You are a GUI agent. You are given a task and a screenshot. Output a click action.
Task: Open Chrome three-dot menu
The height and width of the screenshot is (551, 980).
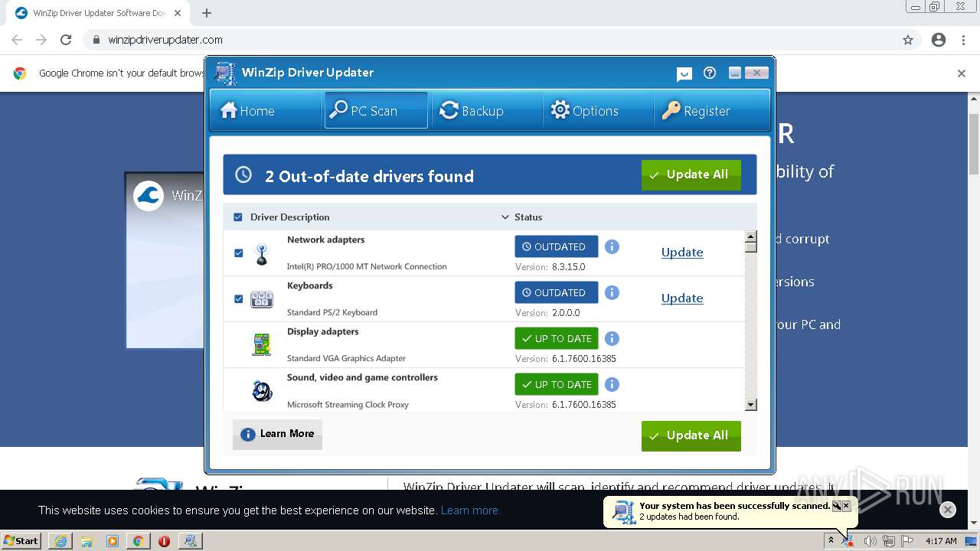click(x=963, y=40)
